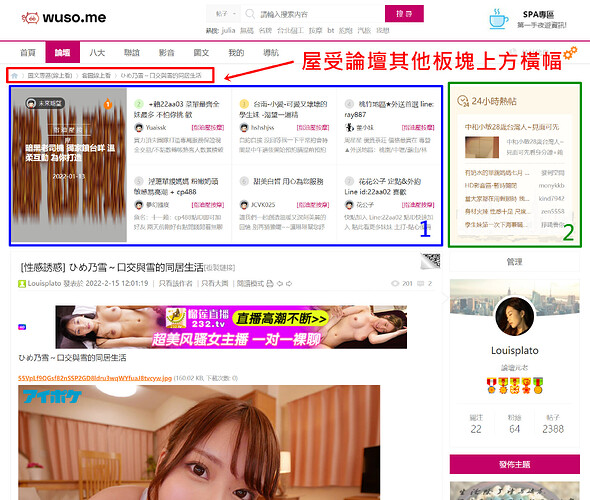This screenshot has height=500, width=590.
Task: Open avatar of user hshshjss
Action: click(x=244, y=128)
